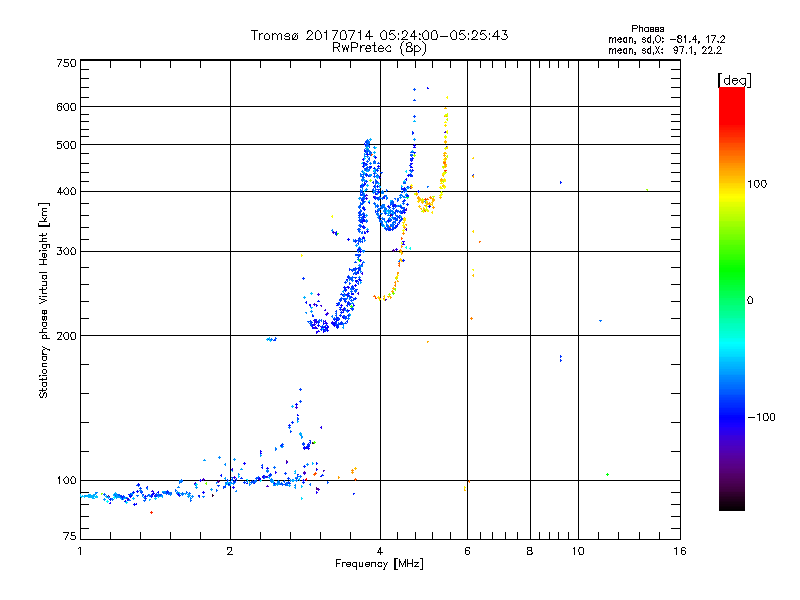The width and height of the screenshot is (800, 600).
Task: Click the small blue point cluster near 200 km
Action: pyautogui.click(x=271, y=339)
